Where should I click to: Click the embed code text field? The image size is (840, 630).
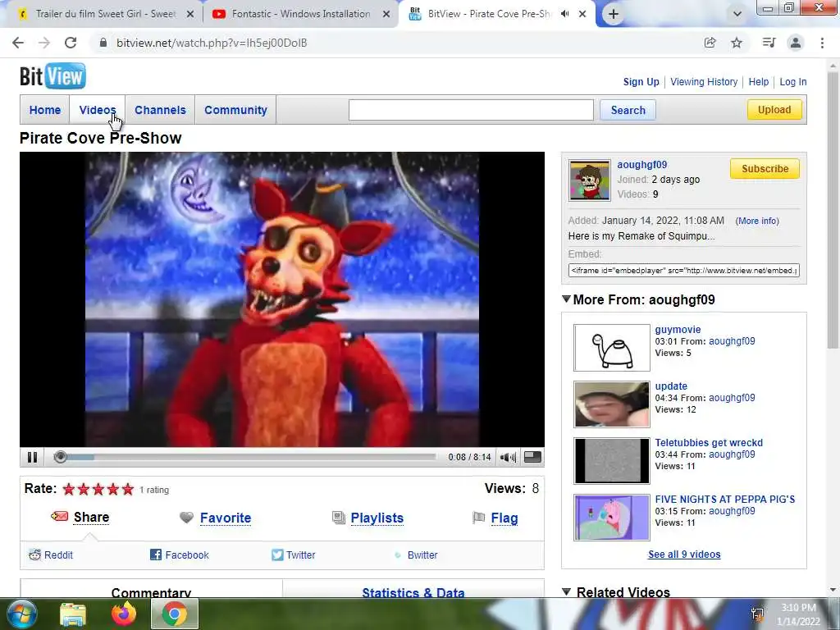coord(683,270)
